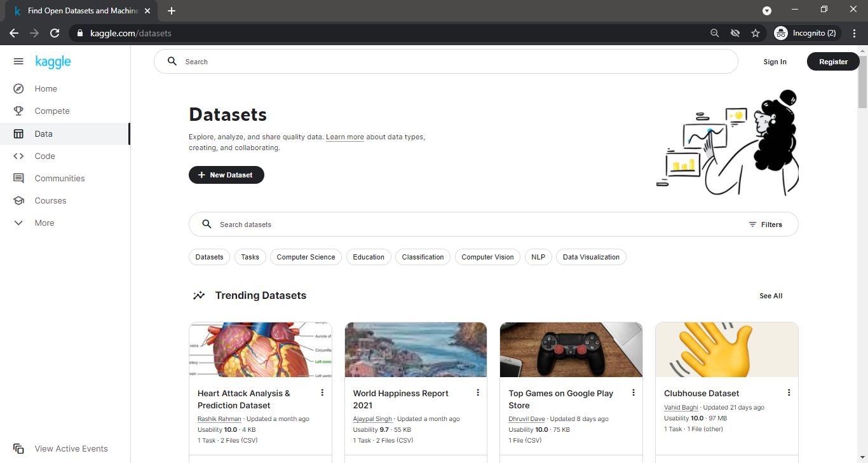868x463 pixels.
Task: Open Filters using the filter icon
Action: pyautogui.click(x=751, y=224)
